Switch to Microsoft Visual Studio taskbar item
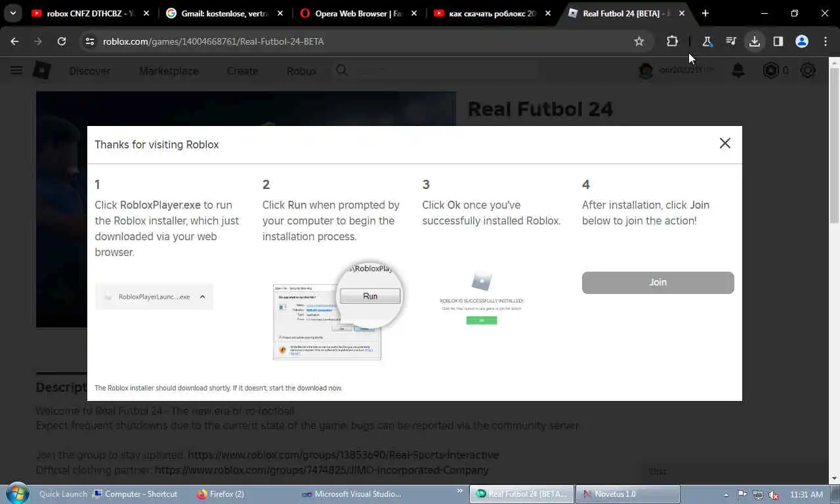Viewport: 840px width, 504px height. [x=351, y=494]
